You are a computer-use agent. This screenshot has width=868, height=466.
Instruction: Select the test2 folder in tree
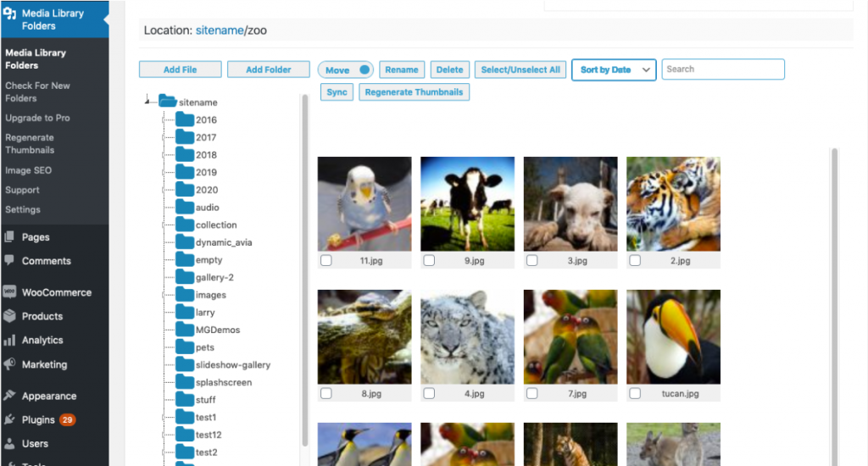point(206,452)
